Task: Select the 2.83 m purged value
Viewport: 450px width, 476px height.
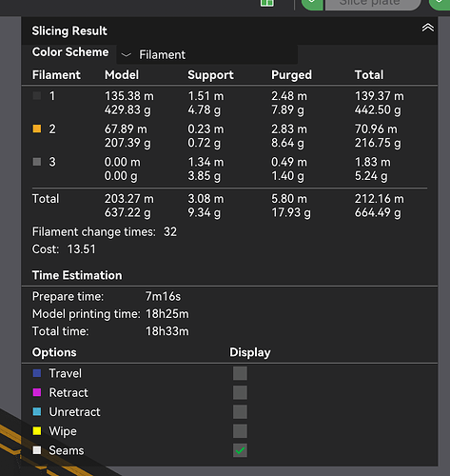Action: [x=289, y=129]
